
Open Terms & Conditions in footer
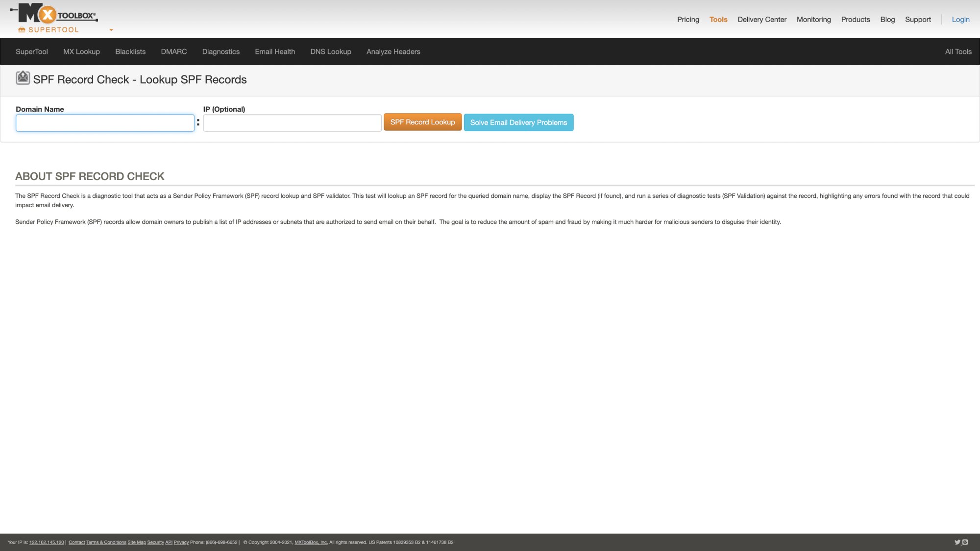coord(106,542)
